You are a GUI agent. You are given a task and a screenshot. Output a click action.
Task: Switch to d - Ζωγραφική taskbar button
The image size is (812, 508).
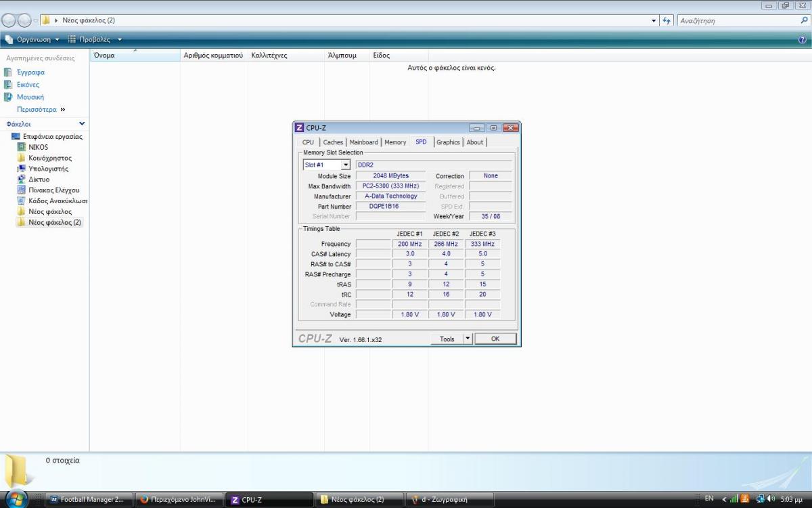tap(450, 500)
